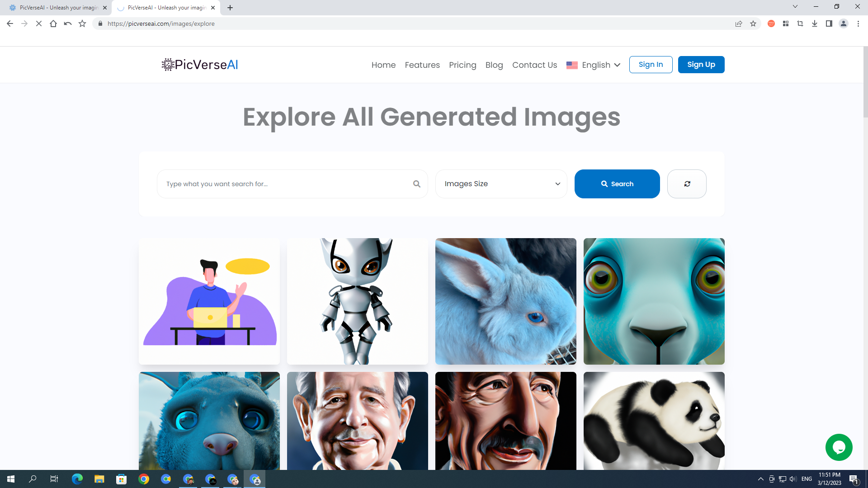This screenshot has width=868, height=488.
Task: Open File Explorer from taskbar
Action: pos(99,479)
